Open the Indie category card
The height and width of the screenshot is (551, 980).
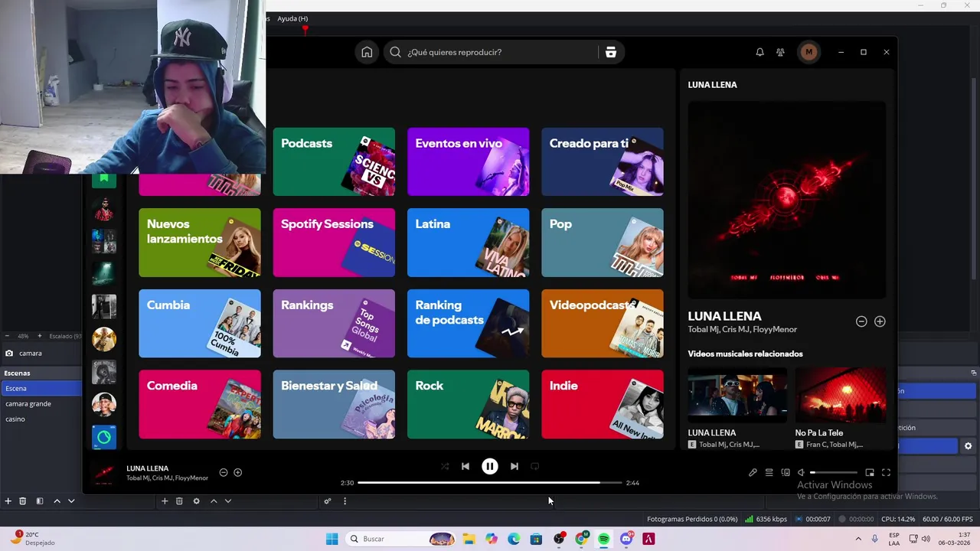tap(603, 404)
